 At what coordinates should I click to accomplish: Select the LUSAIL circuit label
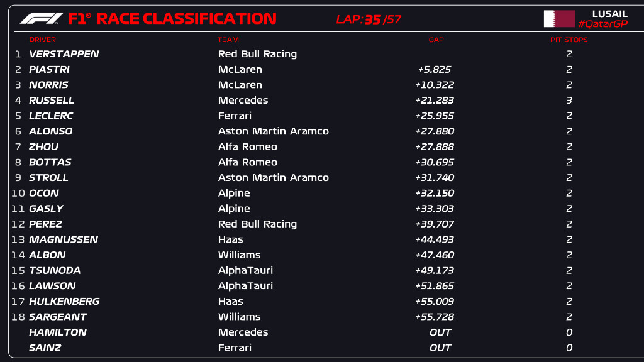pyautogui.click(x=610, y=14)
